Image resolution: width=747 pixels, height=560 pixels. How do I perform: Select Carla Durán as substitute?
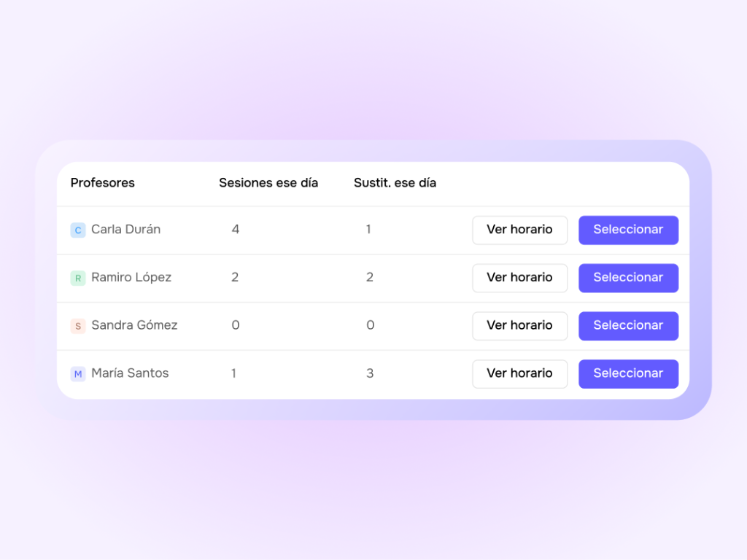click(x=628, y=230)
